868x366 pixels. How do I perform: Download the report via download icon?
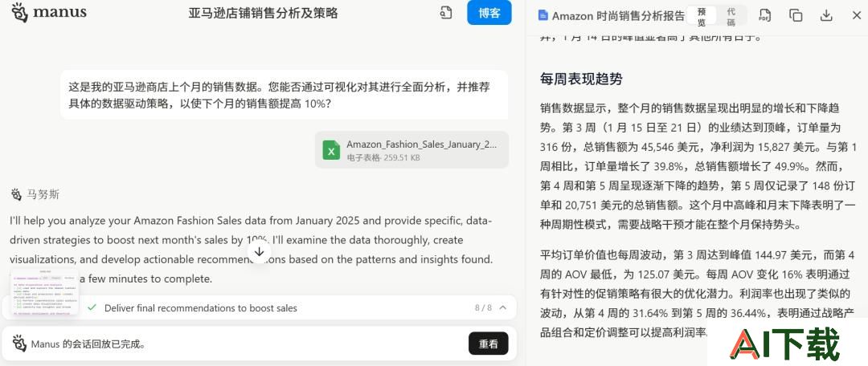[x=826, y=15]
